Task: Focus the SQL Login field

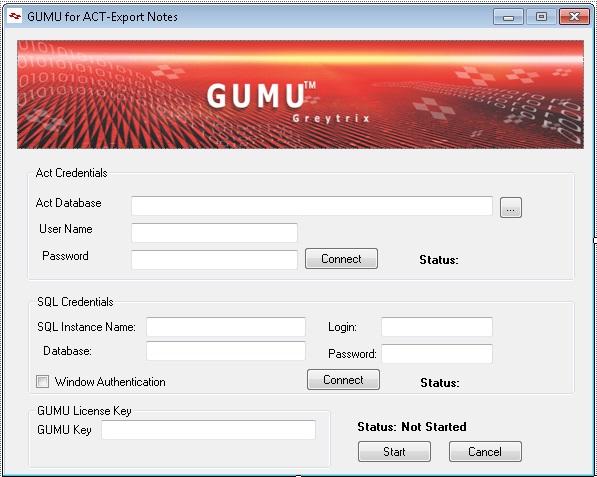Action: [437, 327]
